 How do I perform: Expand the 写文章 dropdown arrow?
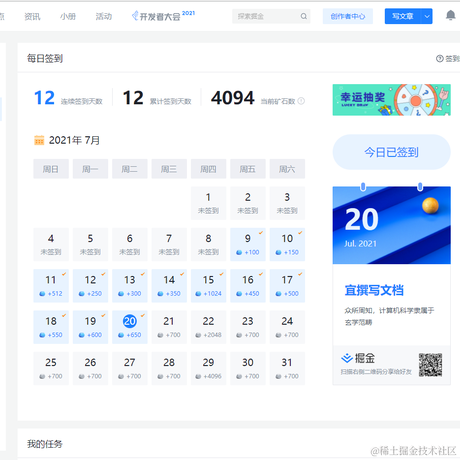[427, 16]
